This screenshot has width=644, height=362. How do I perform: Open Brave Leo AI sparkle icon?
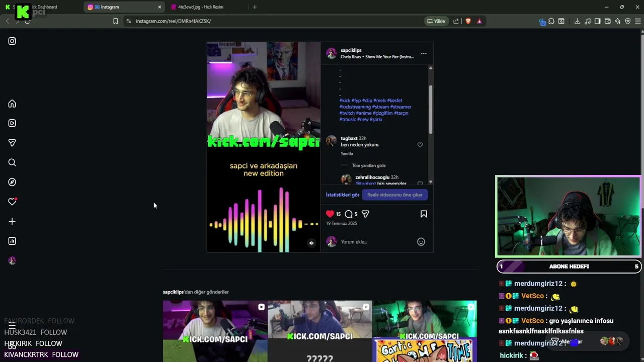tap(618, 21)
